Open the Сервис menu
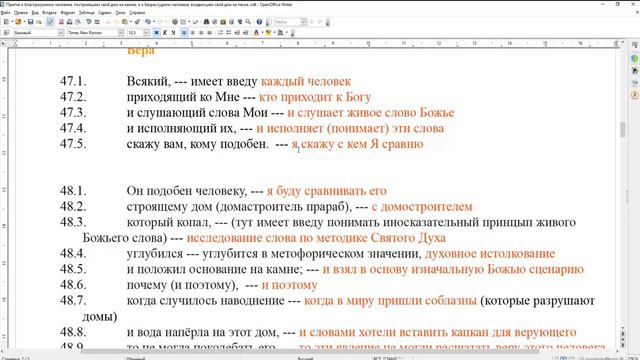 pos(104,13)
